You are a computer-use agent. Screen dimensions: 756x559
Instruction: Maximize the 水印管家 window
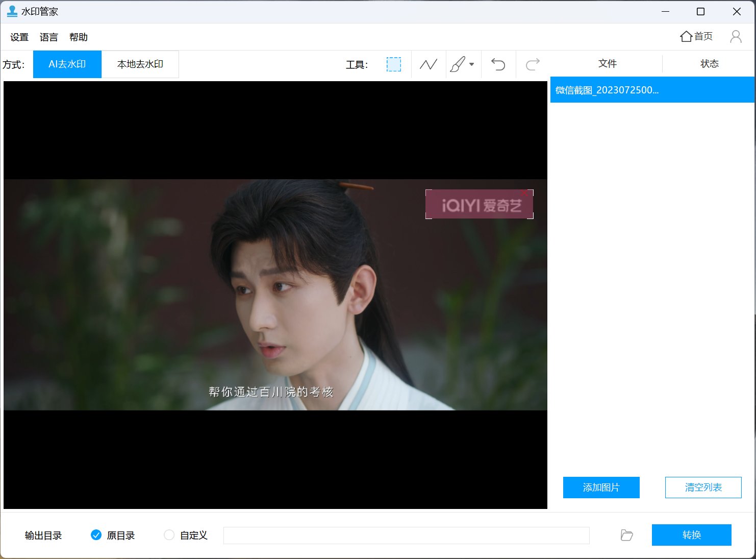[701, 11]
